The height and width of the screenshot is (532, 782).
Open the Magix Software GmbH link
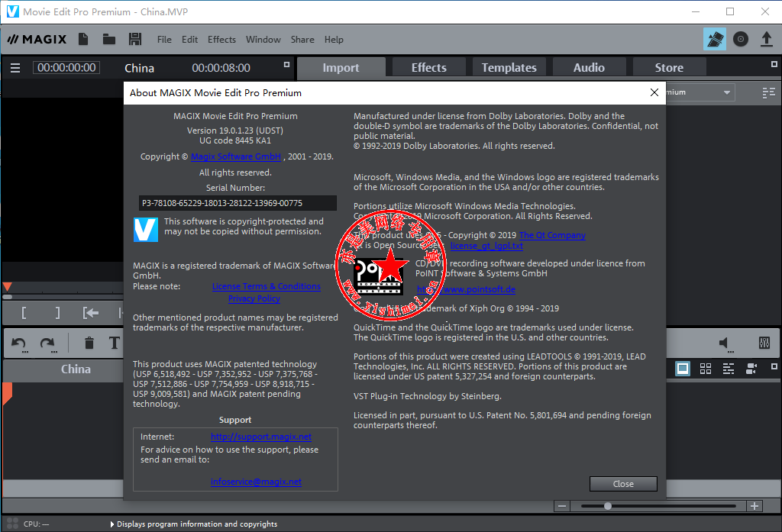coord(236,156)
